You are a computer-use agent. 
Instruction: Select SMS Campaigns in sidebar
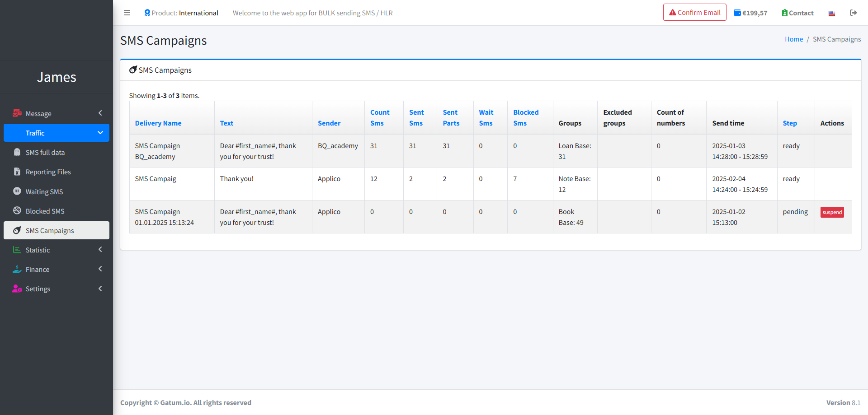tap(50, 230)
